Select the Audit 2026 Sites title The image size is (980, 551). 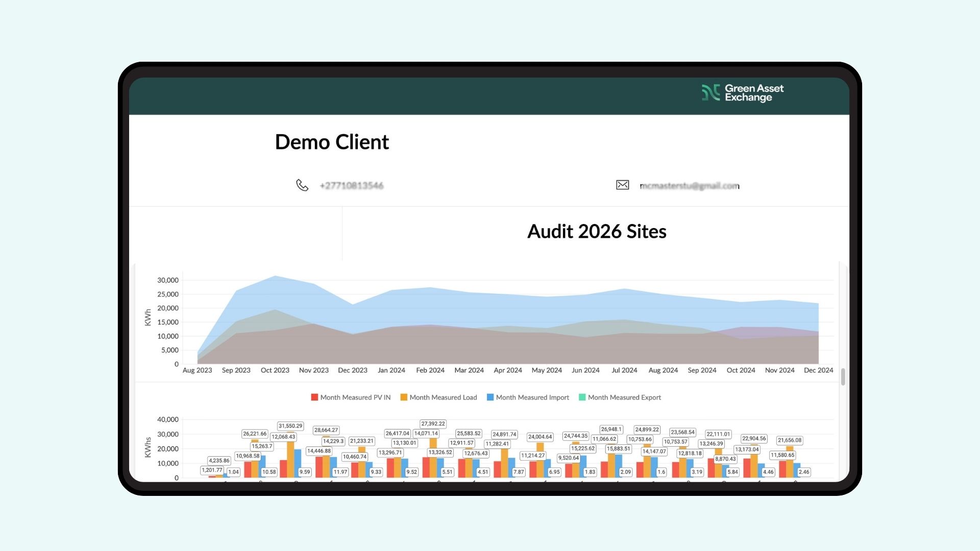[x=597, y=232]
